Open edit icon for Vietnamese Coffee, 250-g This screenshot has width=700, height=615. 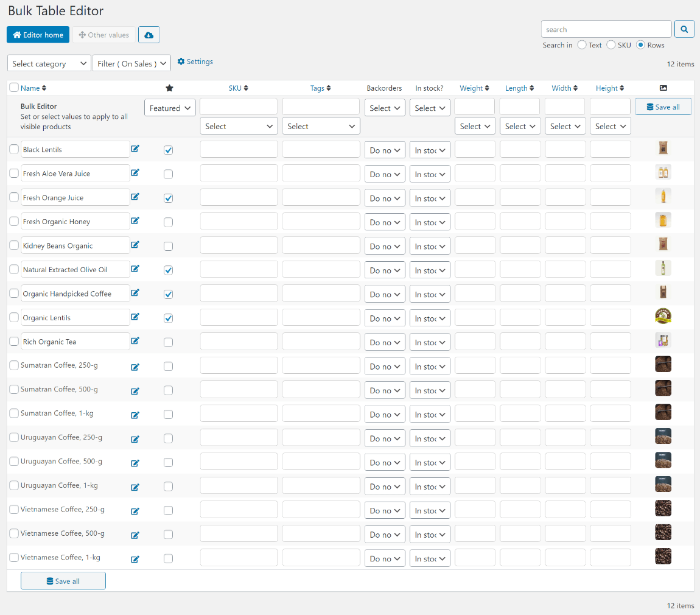tap(135, 511)
